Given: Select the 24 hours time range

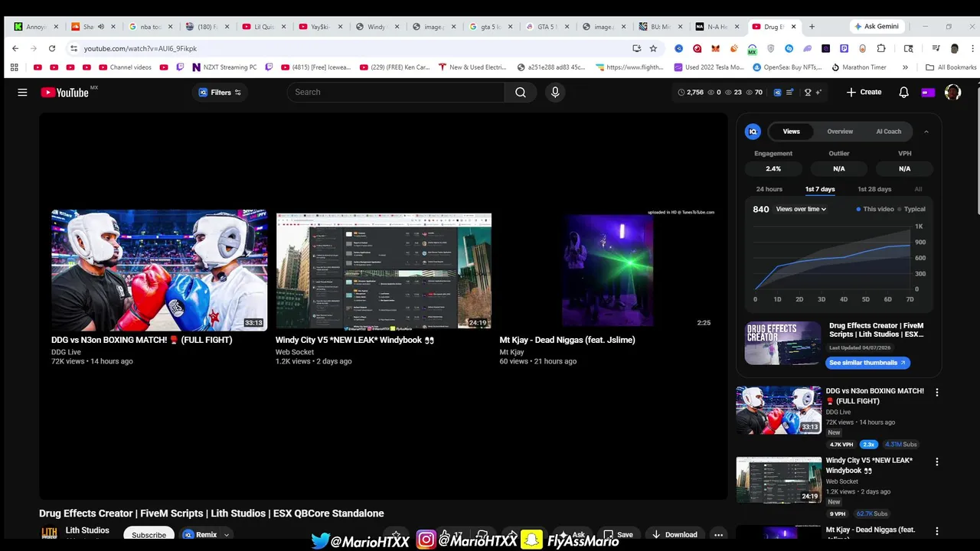Looking at the screenshot, I should (x=769, y=189).
